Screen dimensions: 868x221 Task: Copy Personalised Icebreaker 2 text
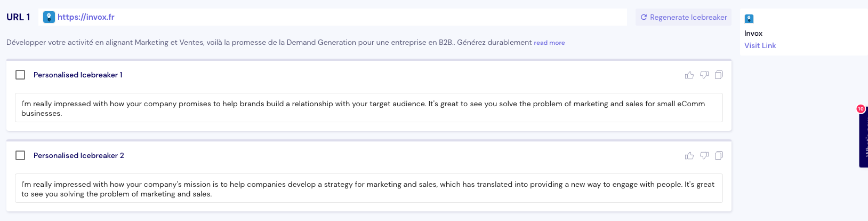(719, 156)
